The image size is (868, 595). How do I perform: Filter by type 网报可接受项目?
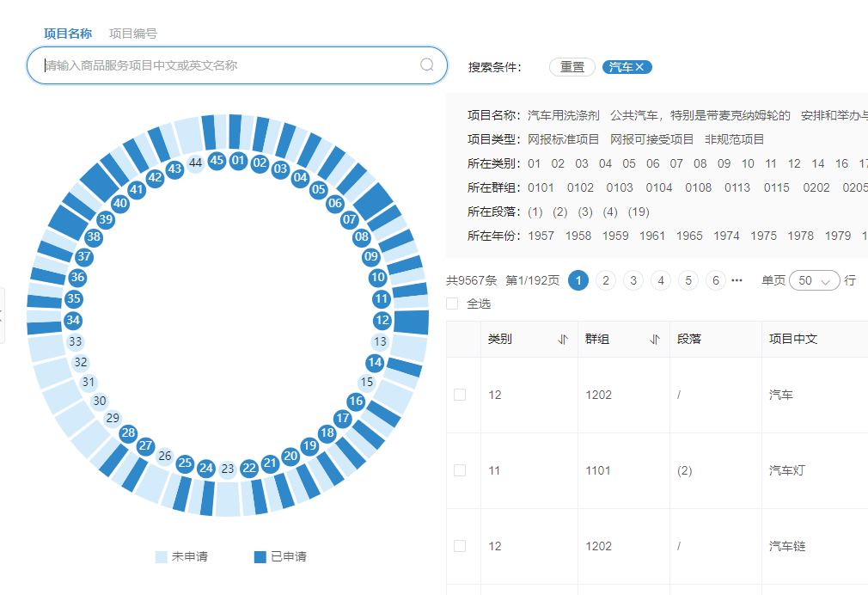(x=651, y=139)
